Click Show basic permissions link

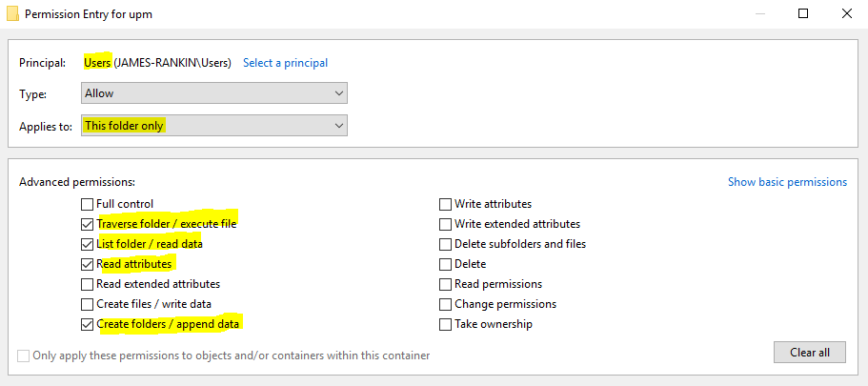[787, 182]
